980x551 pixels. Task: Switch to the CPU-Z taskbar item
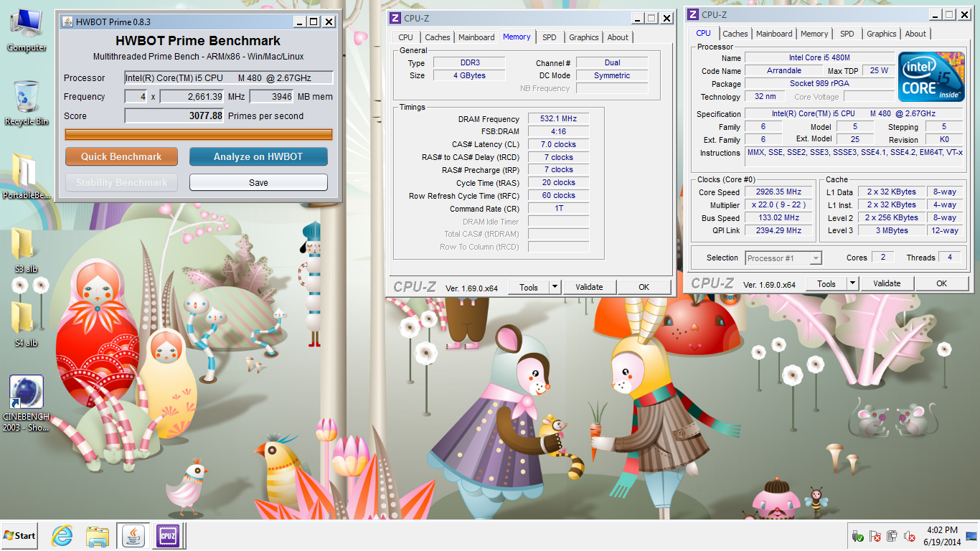coord(168,536)
